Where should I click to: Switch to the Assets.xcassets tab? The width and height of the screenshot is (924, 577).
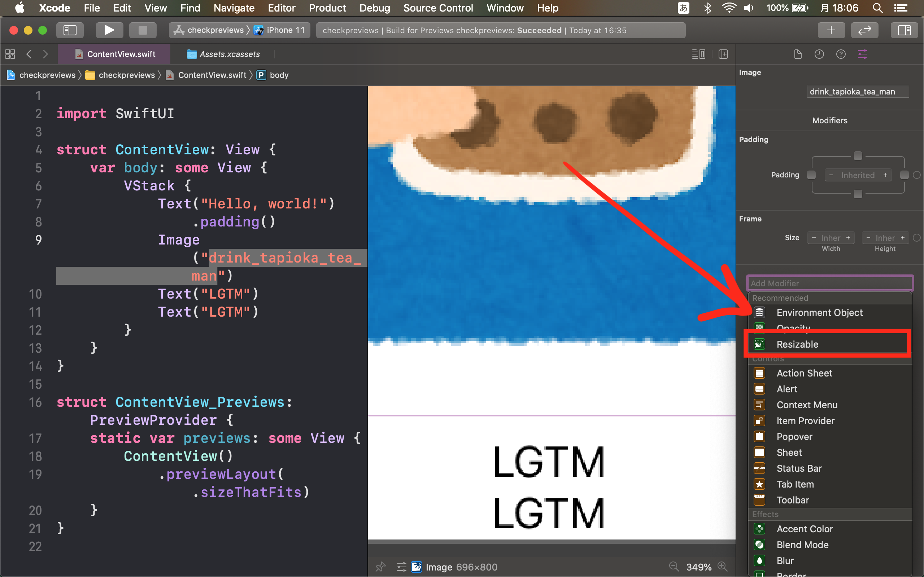point(229,54)
